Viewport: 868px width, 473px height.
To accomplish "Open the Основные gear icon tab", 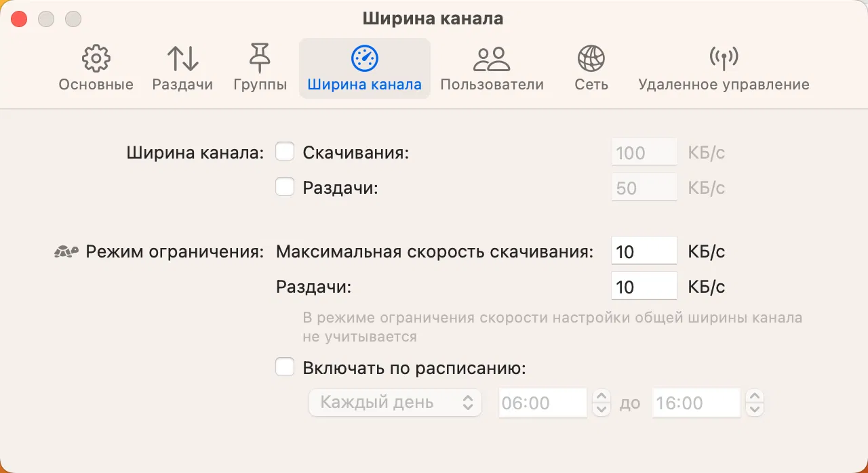I will point(96,59).
